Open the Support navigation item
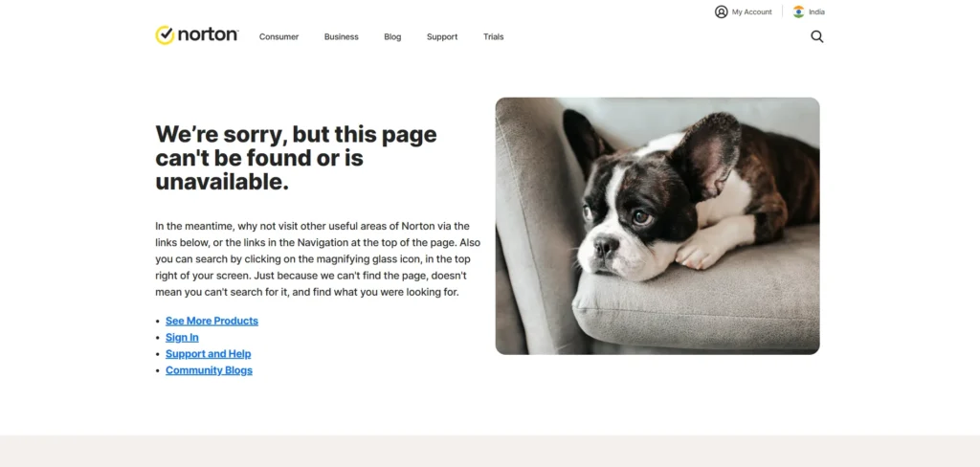Viewport: 980px width, 467px height. [442, 37]
